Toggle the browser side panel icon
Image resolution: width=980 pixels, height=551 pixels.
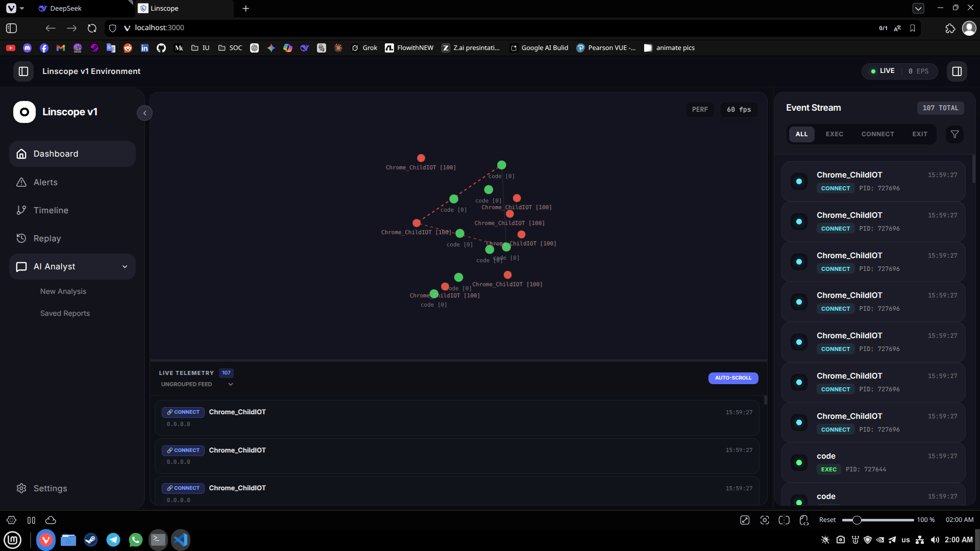click(11, 28)
